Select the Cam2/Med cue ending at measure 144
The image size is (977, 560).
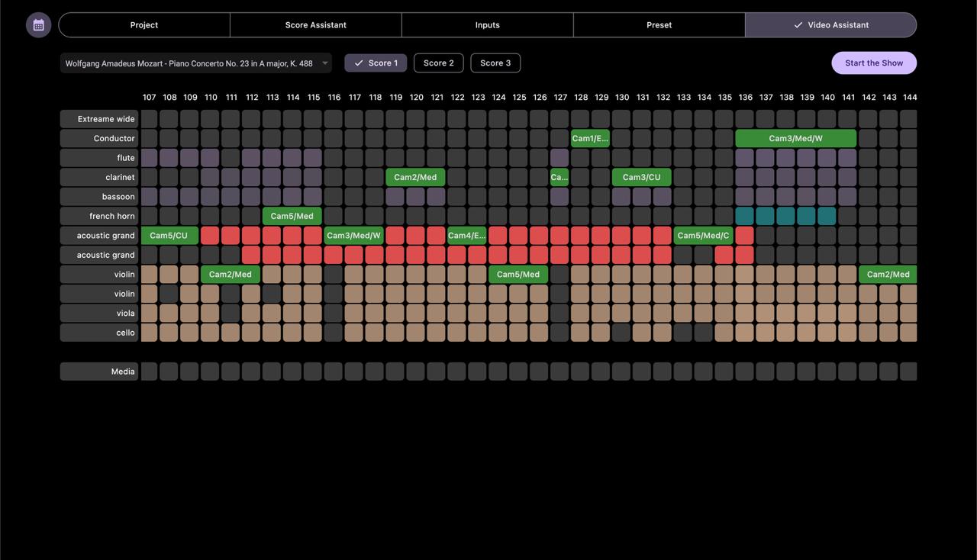888,274
